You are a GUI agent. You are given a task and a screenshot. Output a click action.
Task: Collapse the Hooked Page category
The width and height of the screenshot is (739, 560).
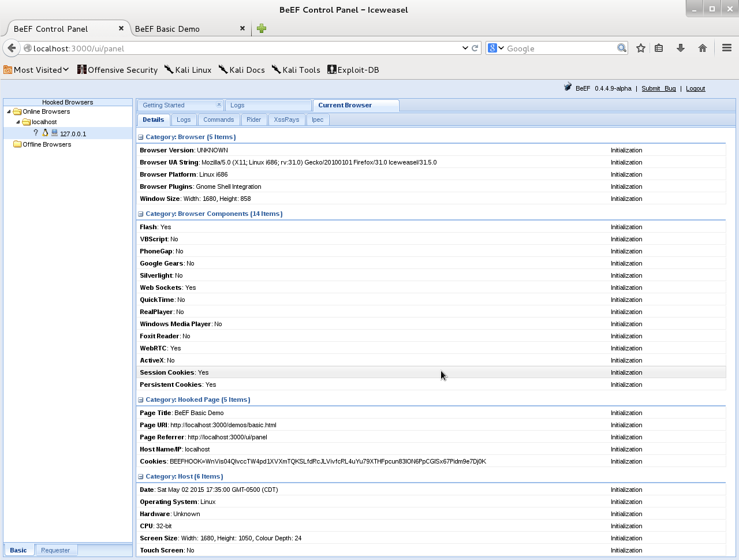pyautogui.click(x=140, y=400)
